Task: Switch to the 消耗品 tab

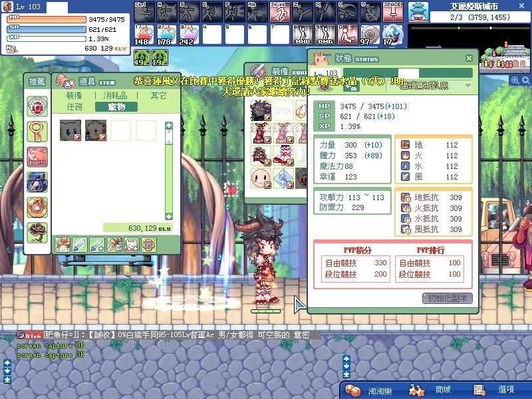Action: pos(115,95)
